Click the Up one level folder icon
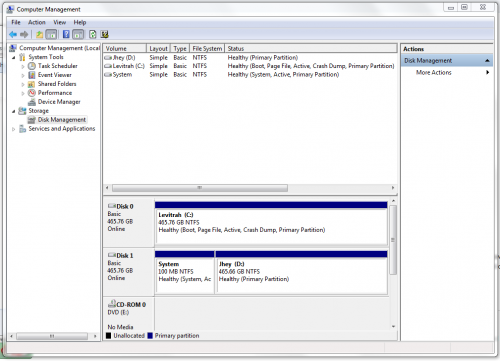Viewport: 500px width, 361px height. click(39, 34)
